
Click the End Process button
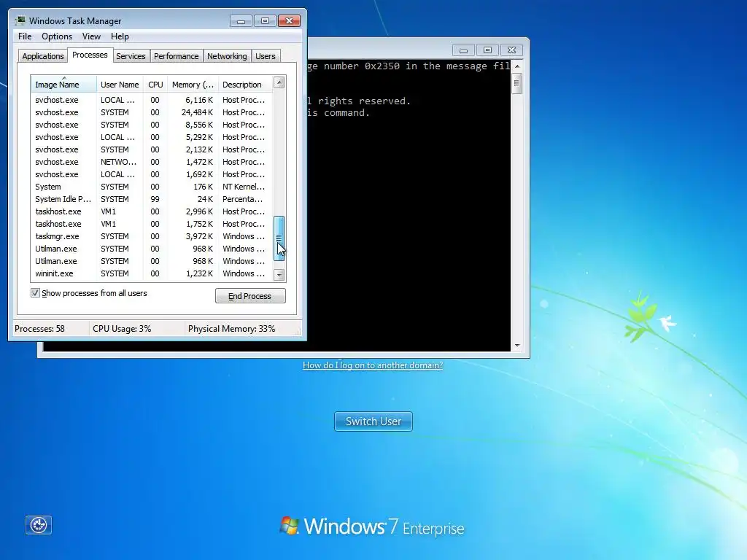pos(250,296)
